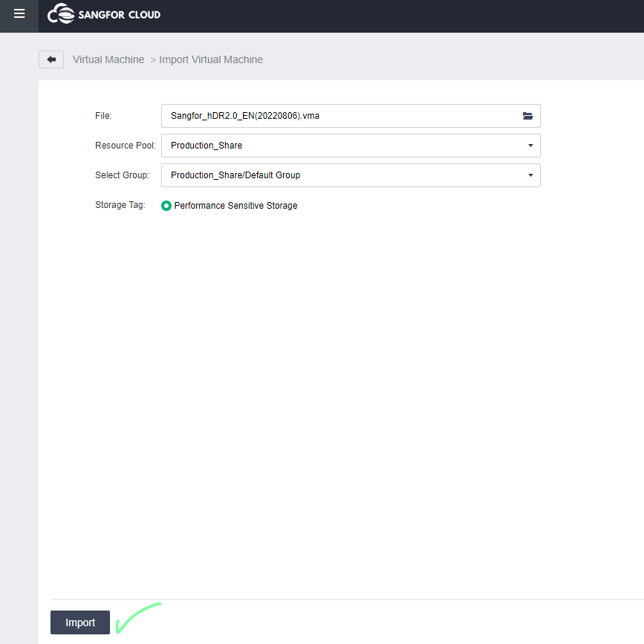The image size is (644, 644).
Task: Select the Performance Sensitive Storage radio button
Action: point(166,205)
